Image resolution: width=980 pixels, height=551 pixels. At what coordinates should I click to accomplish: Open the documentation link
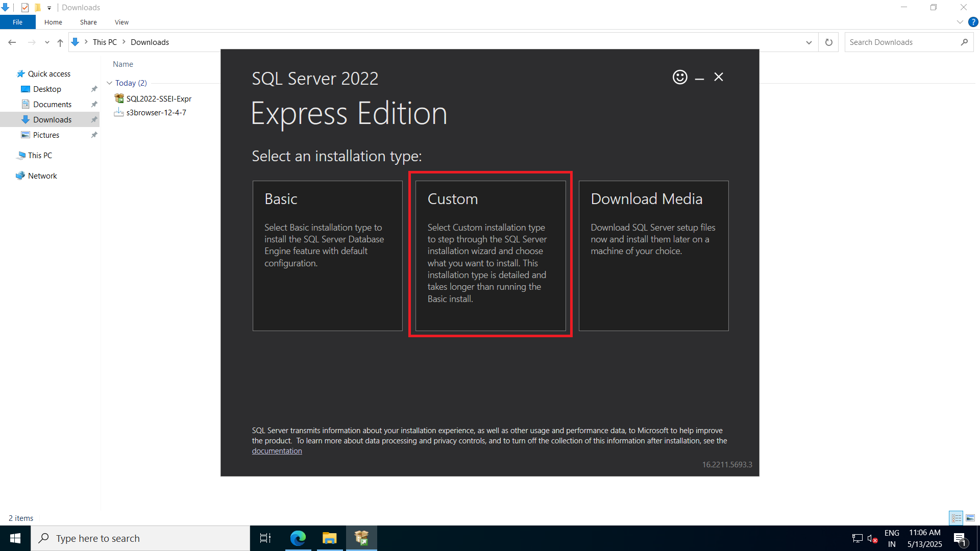pyautogui.click(x=277, y=451)
